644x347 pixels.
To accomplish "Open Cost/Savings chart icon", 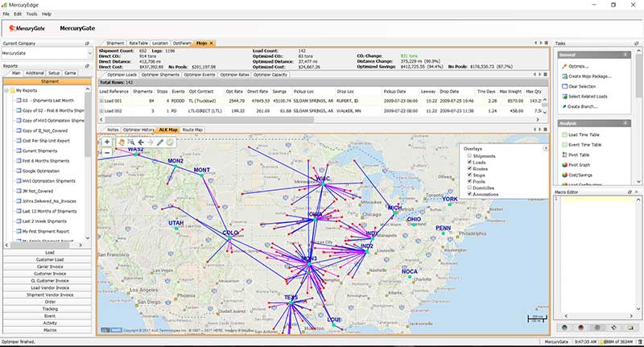I will tap(565, 175).
